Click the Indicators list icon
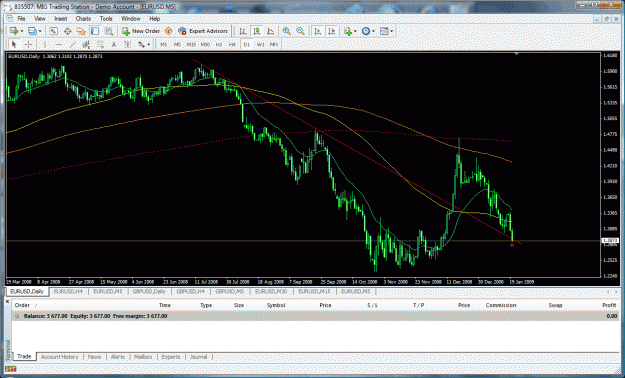Image resolution: width=625 pixels, height=378 pixels. tap(348, 31)
